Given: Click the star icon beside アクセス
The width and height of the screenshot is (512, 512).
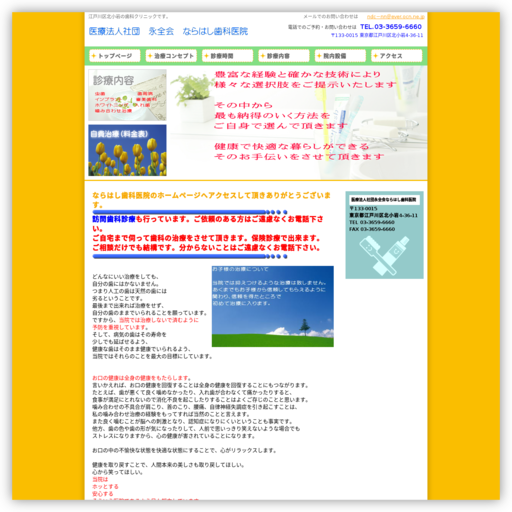Looking at the screenshot, I should [376, 56].
